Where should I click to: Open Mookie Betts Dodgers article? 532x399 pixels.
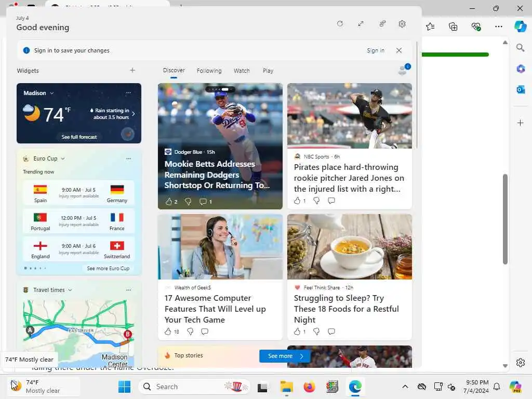pyautogui.click(x=217, y=175)
